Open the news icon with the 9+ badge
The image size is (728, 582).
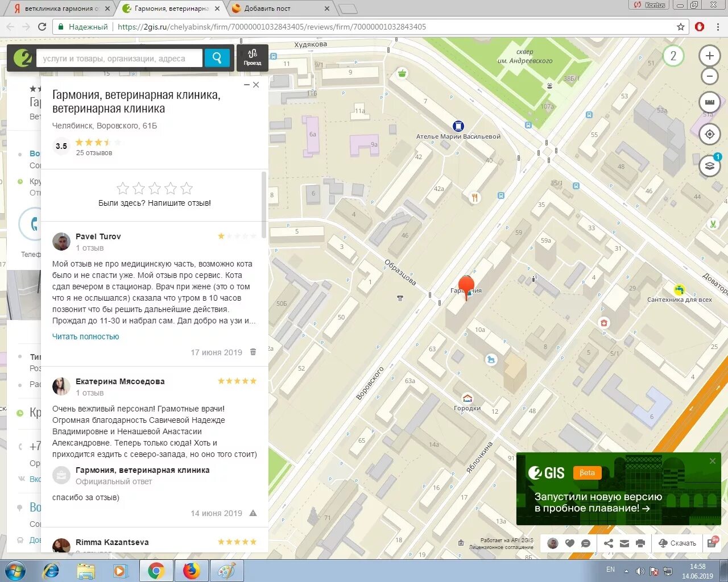point(713,543)
